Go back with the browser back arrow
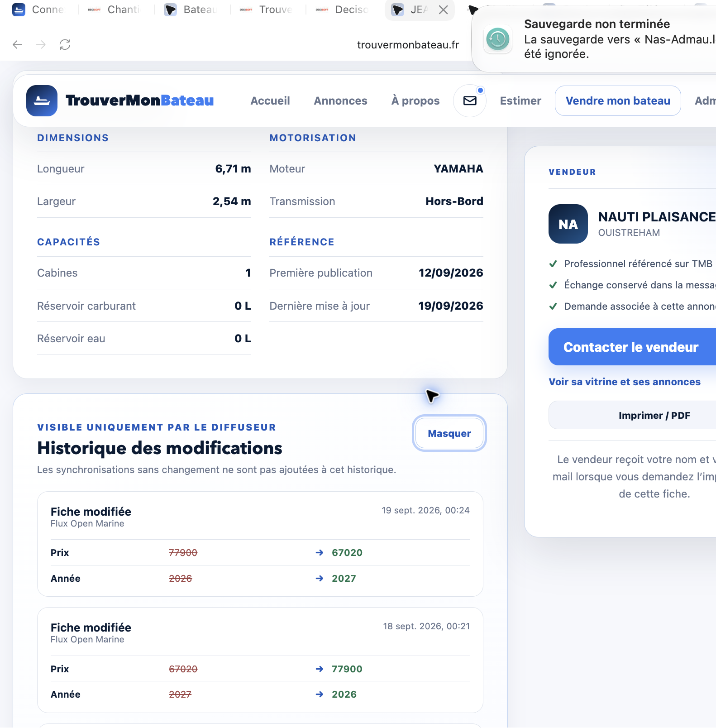 click(x=18, y=44)
